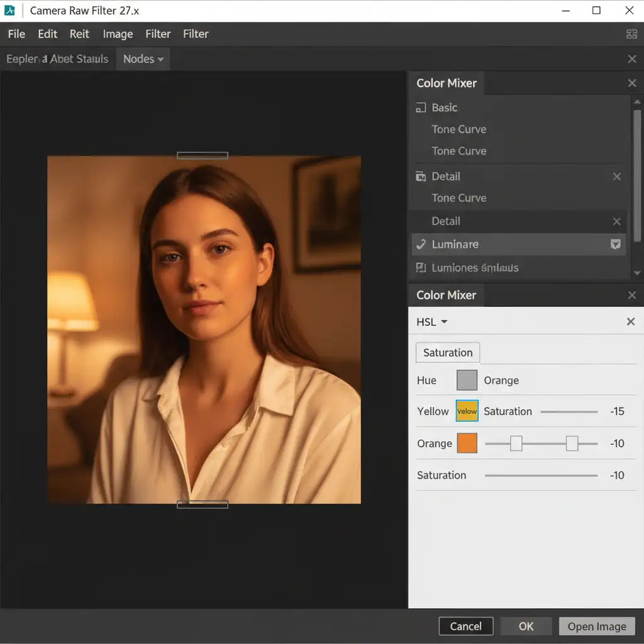Screen dimensions: 644x644
Task: Click the Lumiones panel icon
Action: [x=421, y=268]
